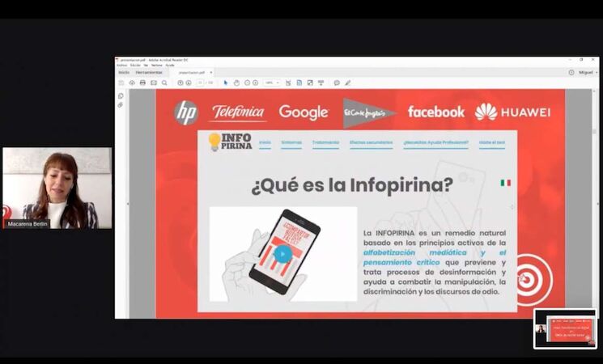Click the Tratamiento link on the slide
This screenshot has height=364, width=603.
point(325,143)
